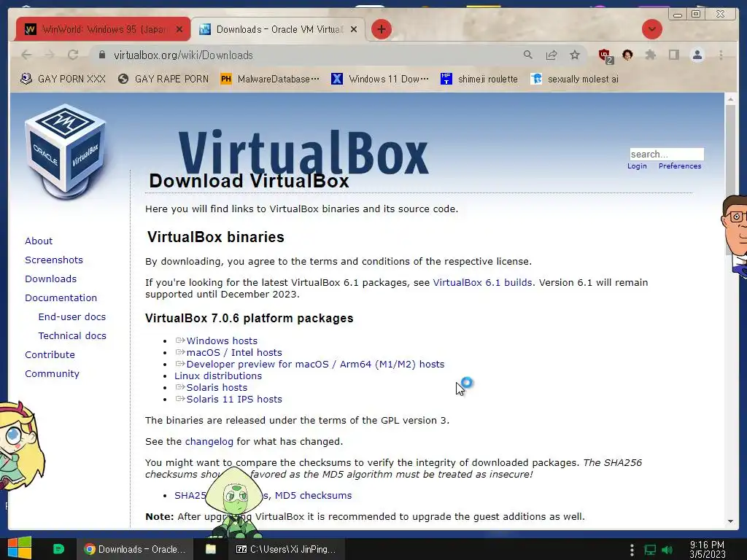Switch to the WinWorld Windows 95 tab
Image resolution: width=747 pixels, height=560 pixels.
pos(104,29)
